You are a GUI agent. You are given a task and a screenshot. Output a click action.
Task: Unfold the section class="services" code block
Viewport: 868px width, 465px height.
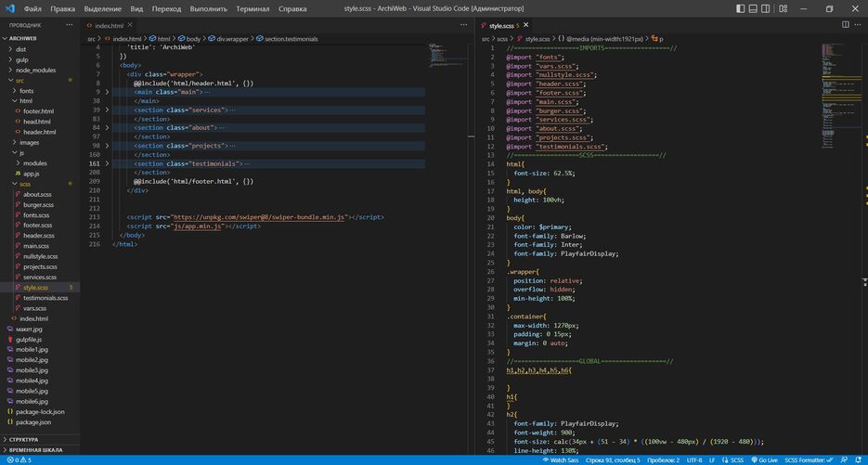click(107, 110)
